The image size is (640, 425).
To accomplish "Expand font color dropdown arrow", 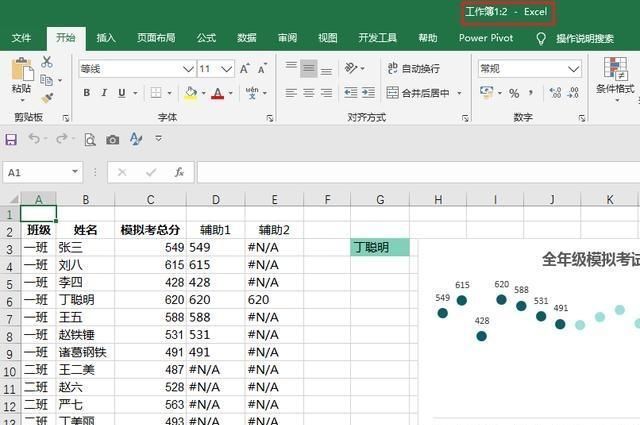I will pos(231,93).
